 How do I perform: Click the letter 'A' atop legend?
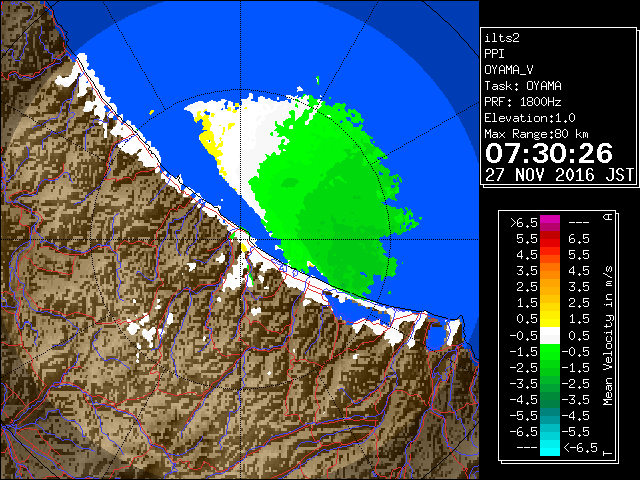pyautogui.click(x=608, y=217)
